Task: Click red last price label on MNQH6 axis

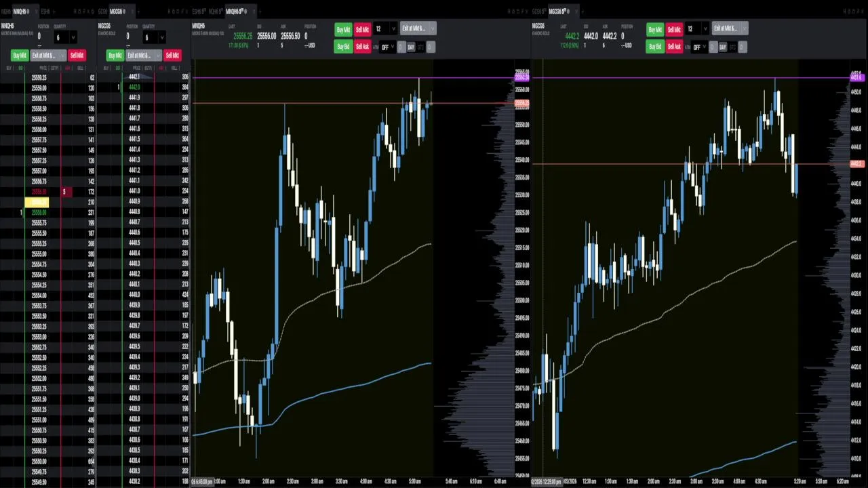Action: click(522, 104)
